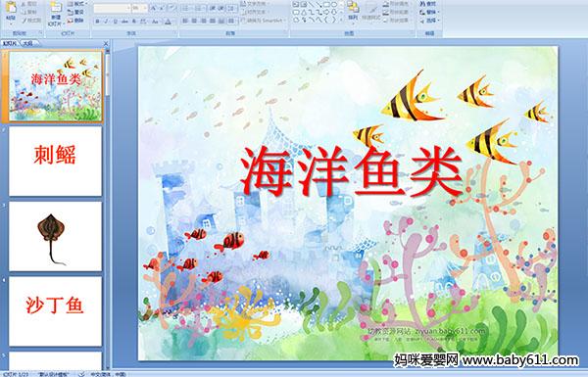Click the Convert to SmartArt icon
Screen dimensions: 588x377
[x=243, y=21]
